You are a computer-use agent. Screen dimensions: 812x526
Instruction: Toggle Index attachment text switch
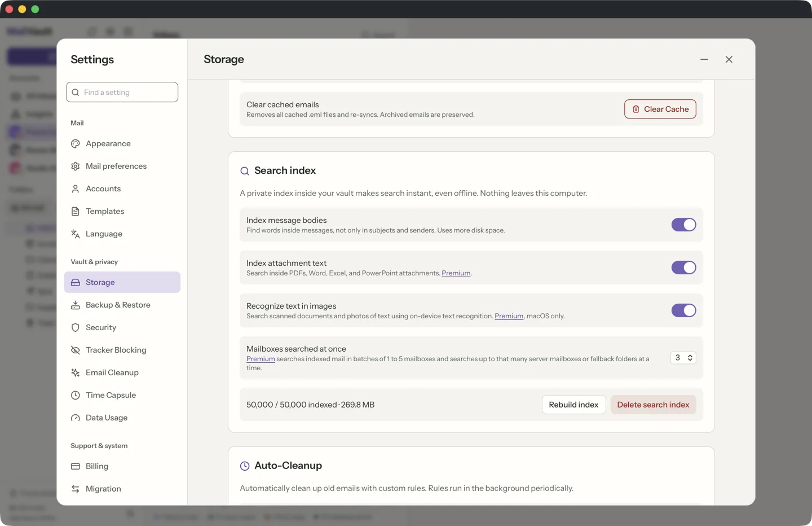pos(683,268)
